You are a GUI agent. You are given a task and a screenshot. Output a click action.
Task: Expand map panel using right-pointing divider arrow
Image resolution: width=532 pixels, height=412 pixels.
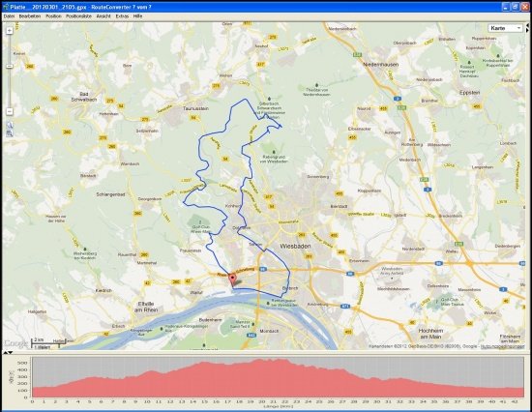pyautogui.click(x=527, y=30)
